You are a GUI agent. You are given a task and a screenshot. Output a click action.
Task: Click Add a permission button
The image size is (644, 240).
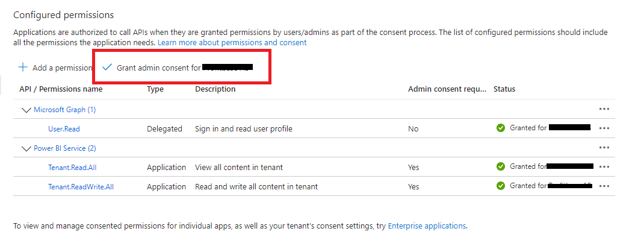55,68
